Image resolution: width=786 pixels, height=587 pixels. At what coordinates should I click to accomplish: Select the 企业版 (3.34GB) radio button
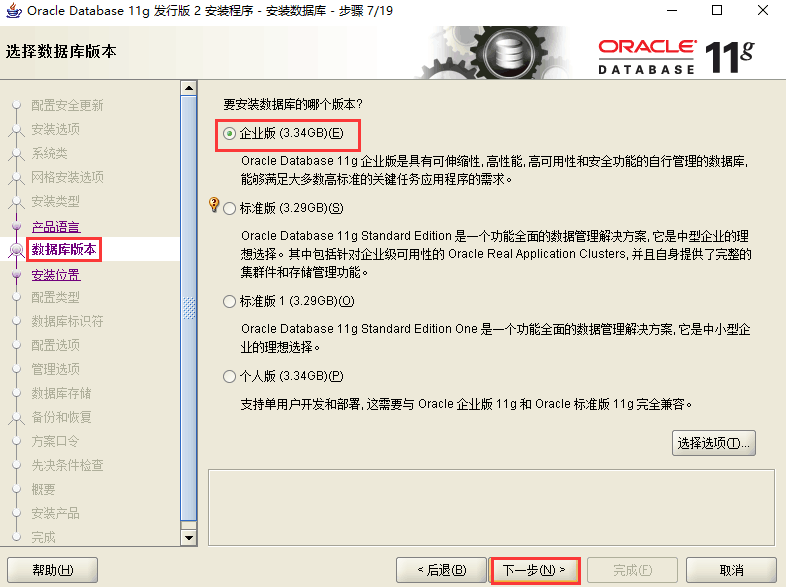[229, 133]
